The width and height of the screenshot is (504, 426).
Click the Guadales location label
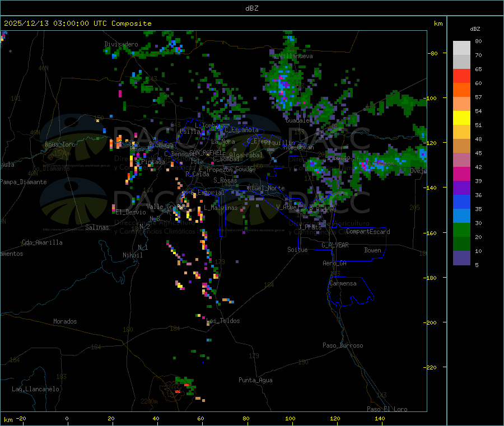coord(299,120)
